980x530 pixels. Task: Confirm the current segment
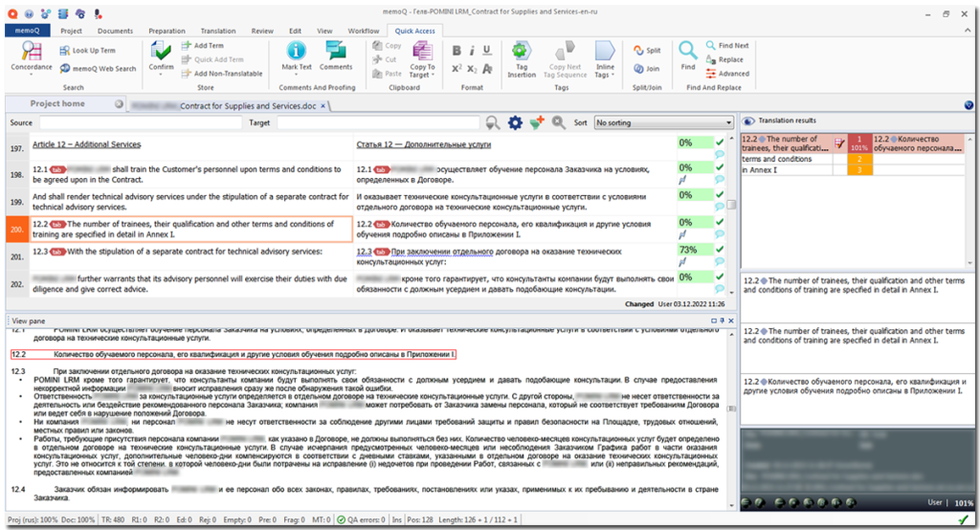[x=161, y=55]
